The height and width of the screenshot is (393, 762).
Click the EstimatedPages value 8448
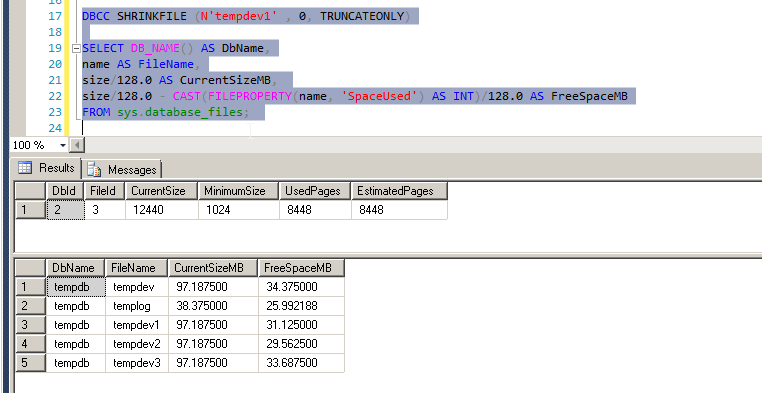[x=399, y=210]
